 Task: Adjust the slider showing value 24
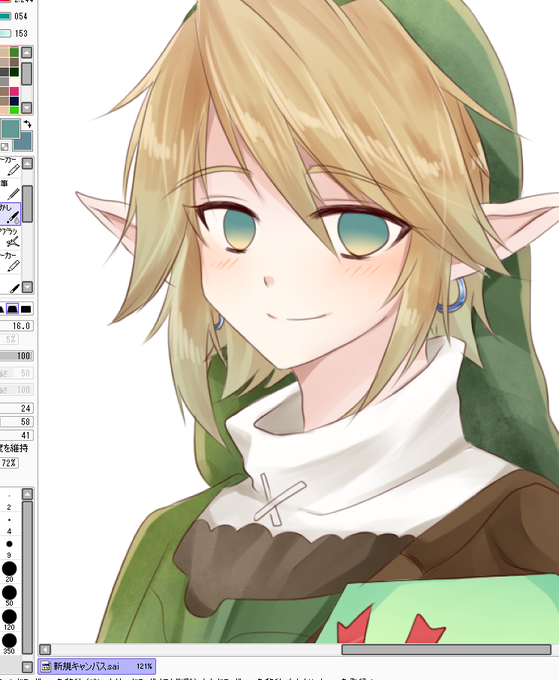point(16,408)
